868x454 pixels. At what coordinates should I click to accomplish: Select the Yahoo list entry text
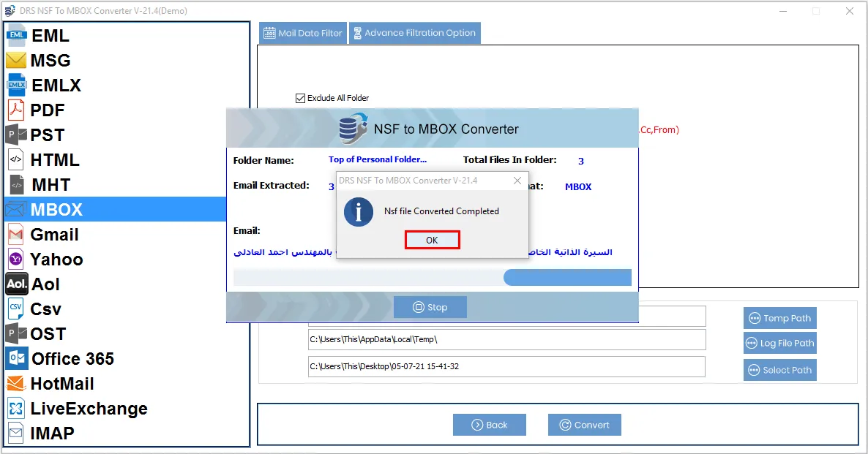click(56, 259)
